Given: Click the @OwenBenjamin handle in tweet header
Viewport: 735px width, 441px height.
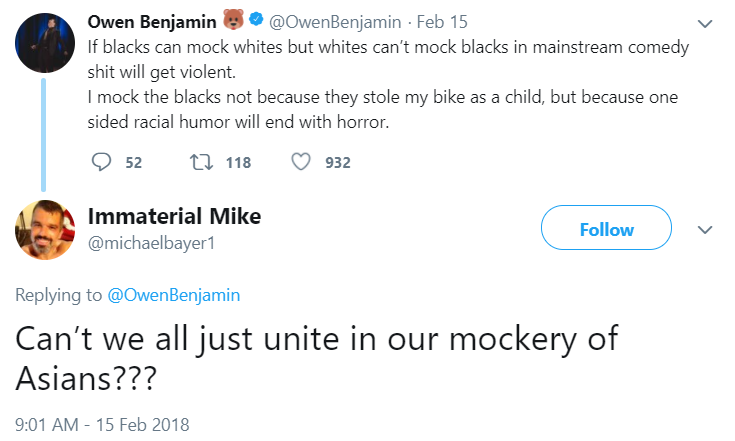Looking at the screenshot, I should coord(335,22).
